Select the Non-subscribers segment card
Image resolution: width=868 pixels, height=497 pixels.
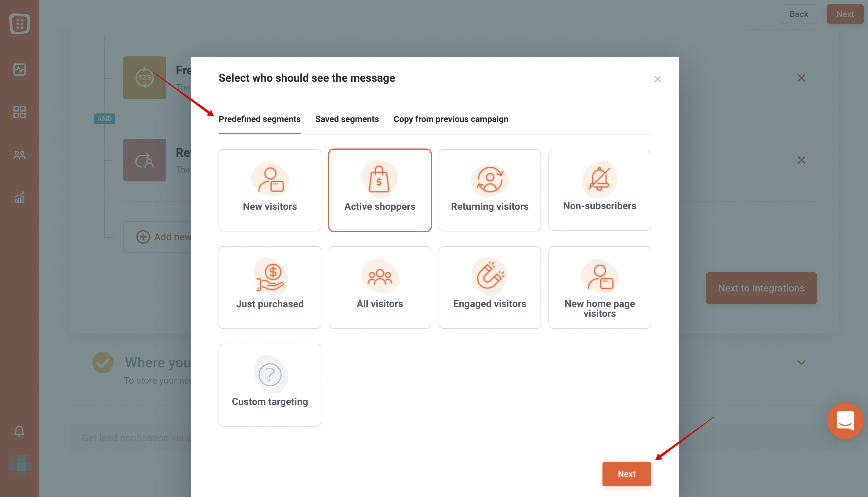(x=599, y=190)
